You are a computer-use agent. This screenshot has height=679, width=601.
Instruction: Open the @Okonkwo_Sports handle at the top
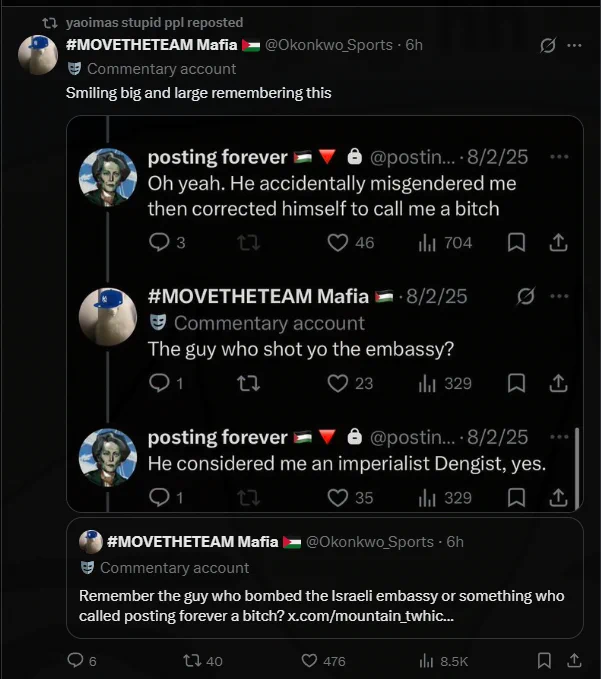tap(329, 45)
